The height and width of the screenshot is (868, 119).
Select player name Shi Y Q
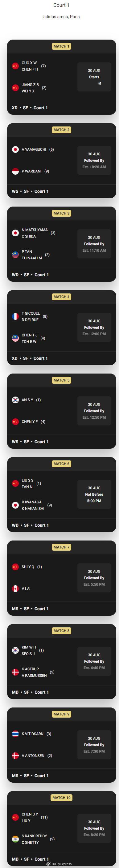point(28,567)
